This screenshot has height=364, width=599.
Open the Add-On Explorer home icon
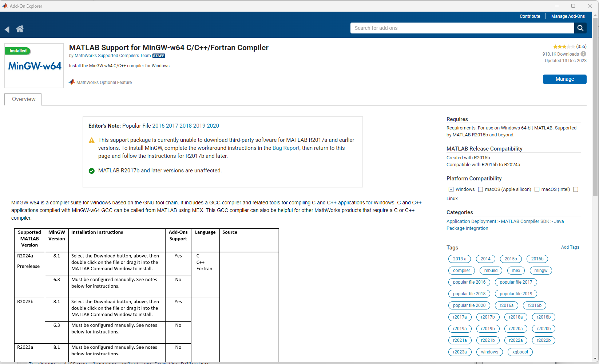(20, 29)
